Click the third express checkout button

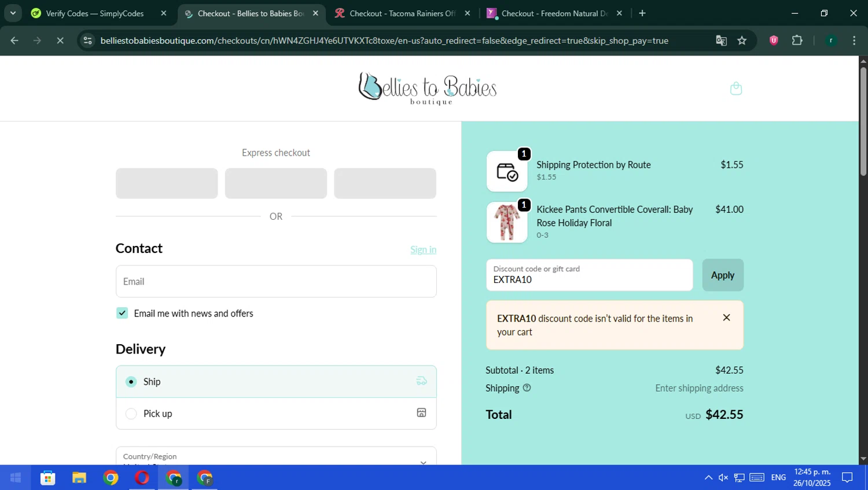point(385,183)
